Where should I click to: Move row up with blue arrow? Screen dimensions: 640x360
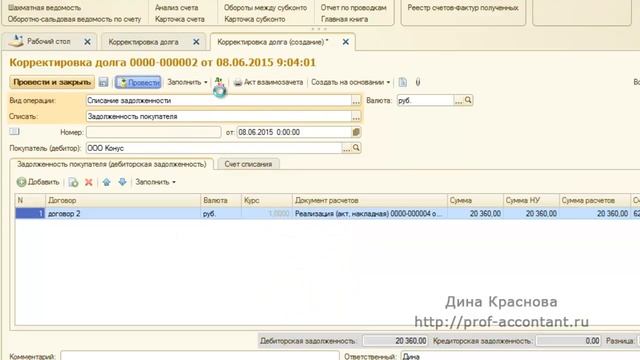pos(107,182)
